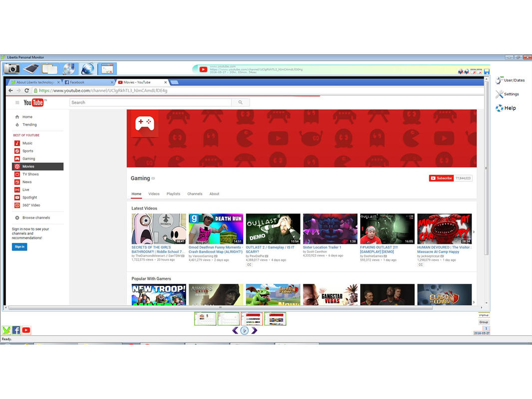
Task: Click the red Subscribe button
Action: pos(441,179)
